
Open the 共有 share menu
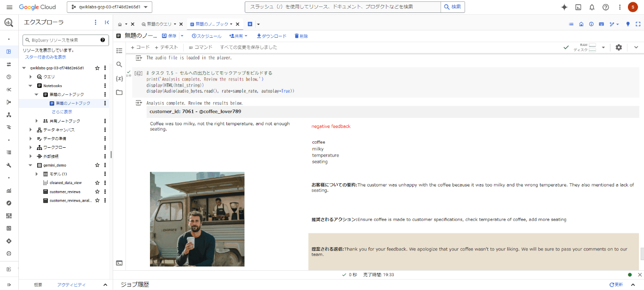[238, 36]
